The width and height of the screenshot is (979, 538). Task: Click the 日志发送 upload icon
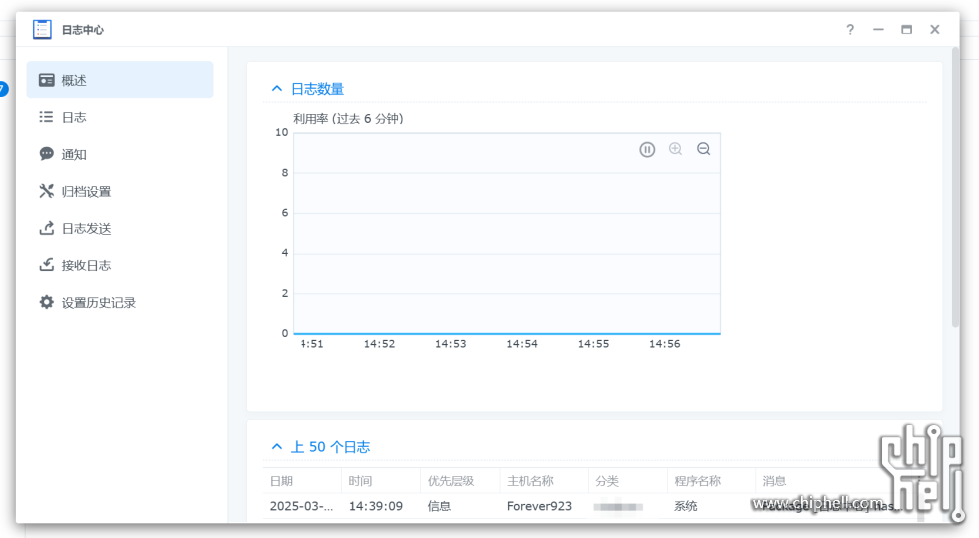click(x=46, y=228)
